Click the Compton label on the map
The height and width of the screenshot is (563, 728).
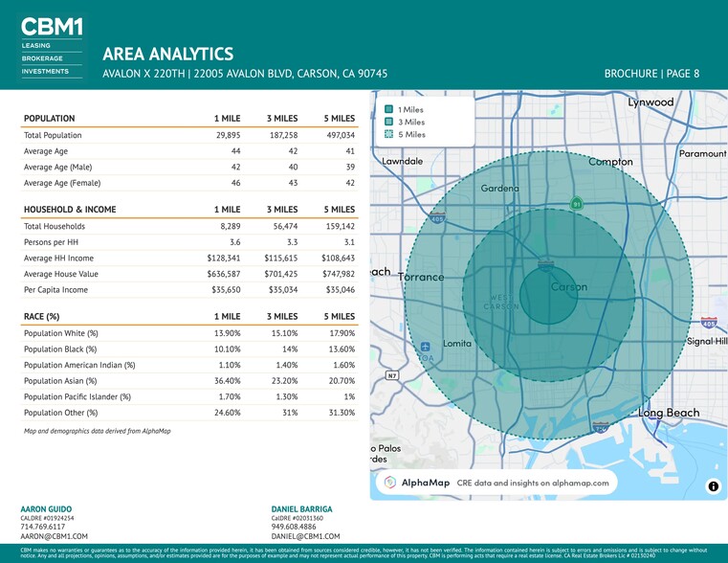[x=610, y=162]
